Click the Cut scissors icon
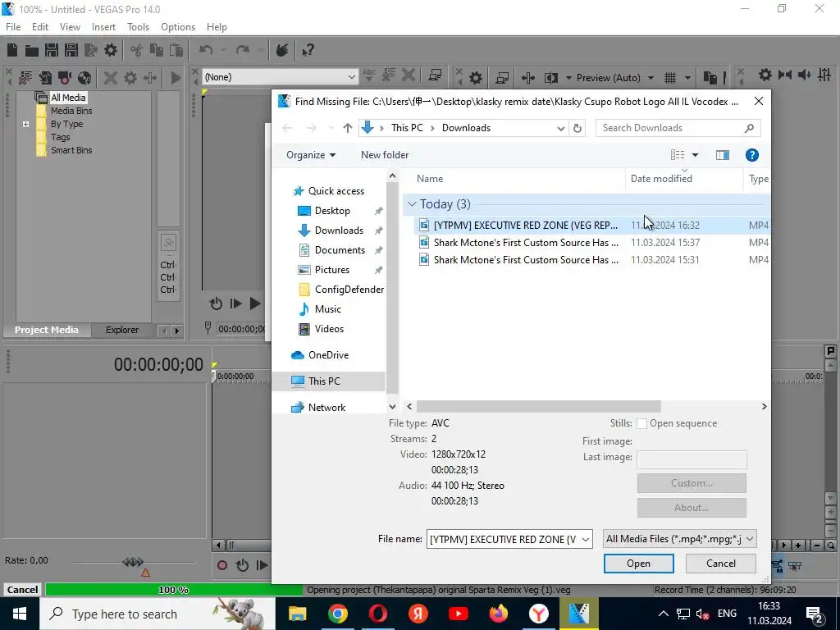 coord(137,50)
